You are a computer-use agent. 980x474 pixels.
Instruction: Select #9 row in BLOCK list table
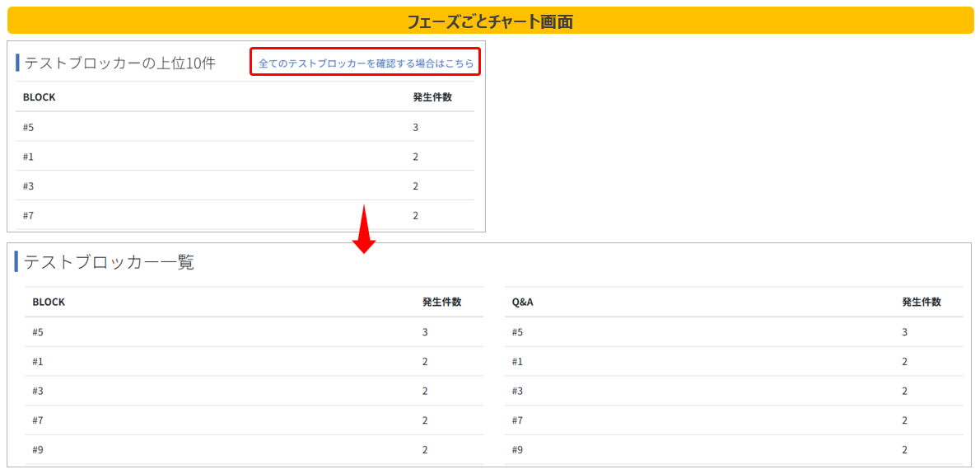click(254, 449)
